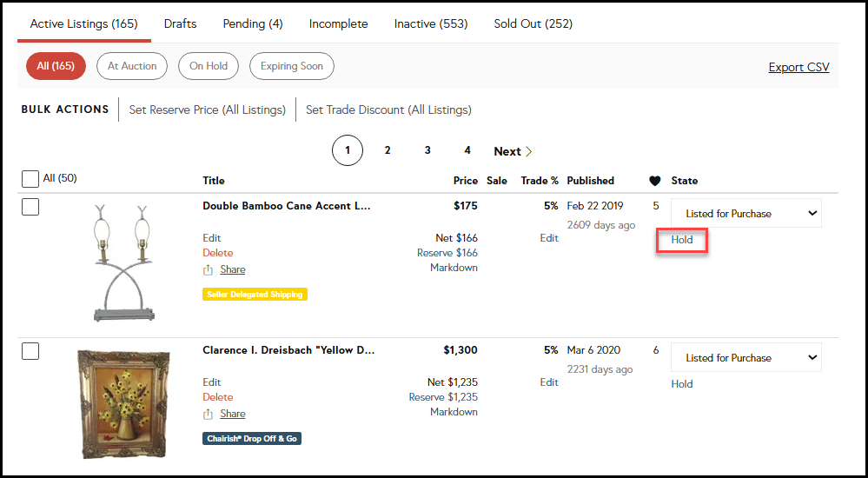
Task: Open the Yellow Daisies painting thumbnail
Action: tap(123, 404)
